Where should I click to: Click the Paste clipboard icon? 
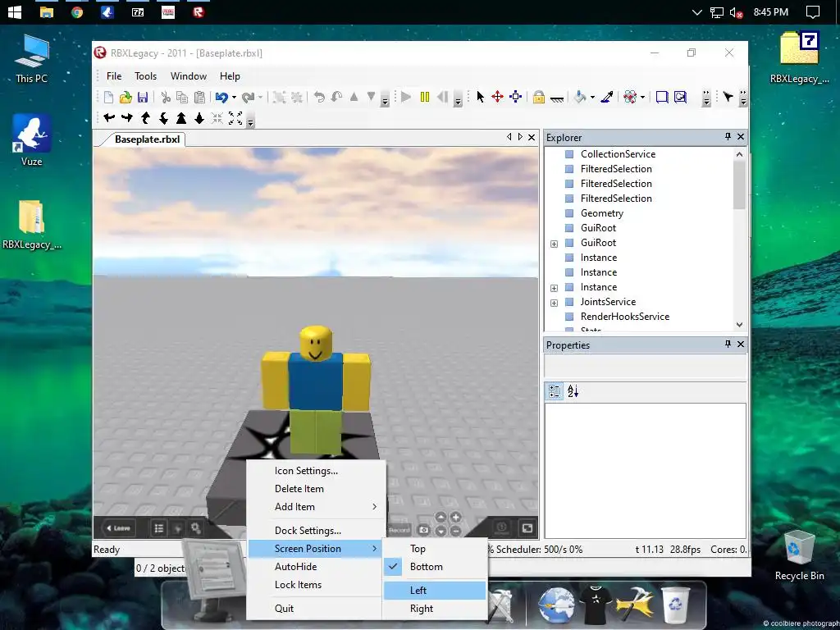click(x=199, y=97)
